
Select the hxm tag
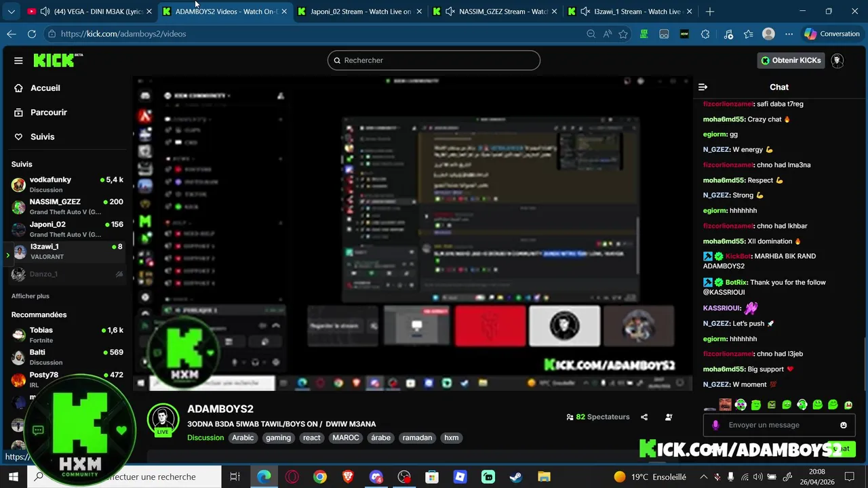point(452,438)
